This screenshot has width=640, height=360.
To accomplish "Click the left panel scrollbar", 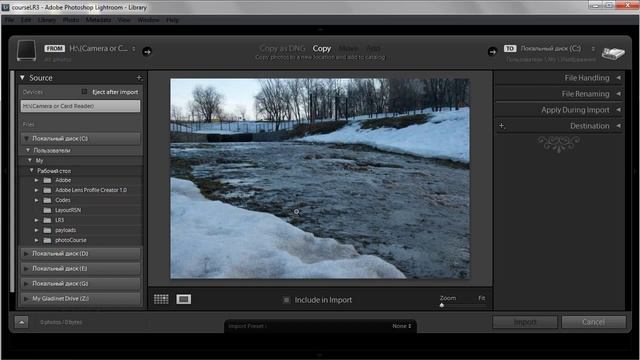I will point(12,182).
